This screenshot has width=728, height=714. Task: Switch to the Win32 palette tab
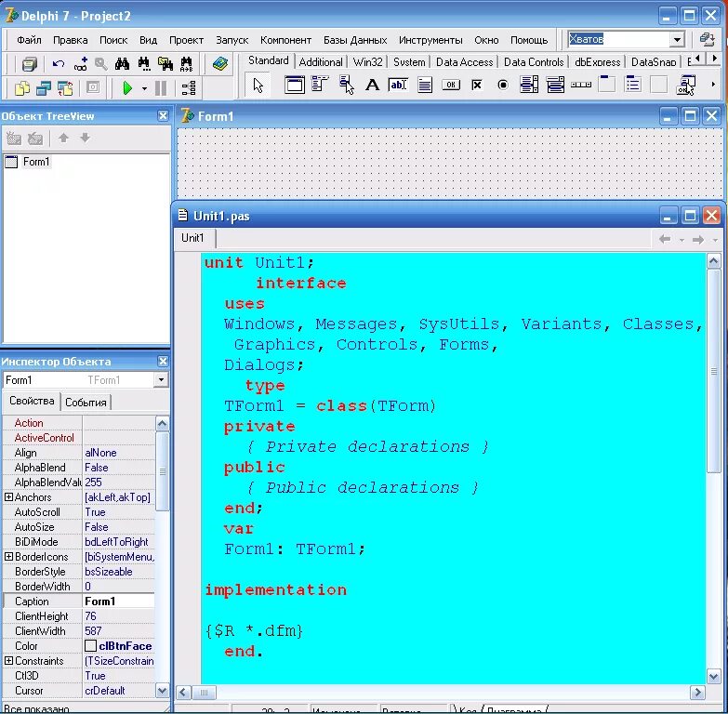tap(367, 61)
